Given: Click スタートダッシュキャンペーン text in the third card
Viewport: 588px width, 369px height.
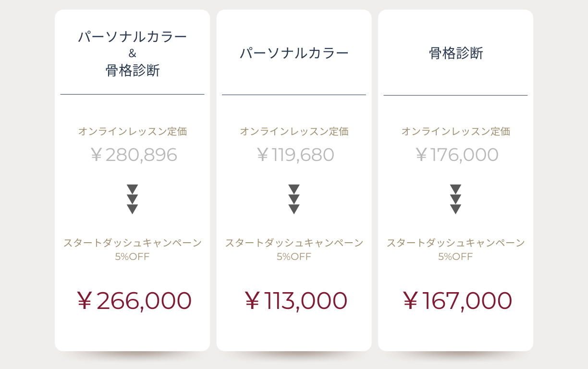Looking at the screenshot, I should click(x=456, y=243).
